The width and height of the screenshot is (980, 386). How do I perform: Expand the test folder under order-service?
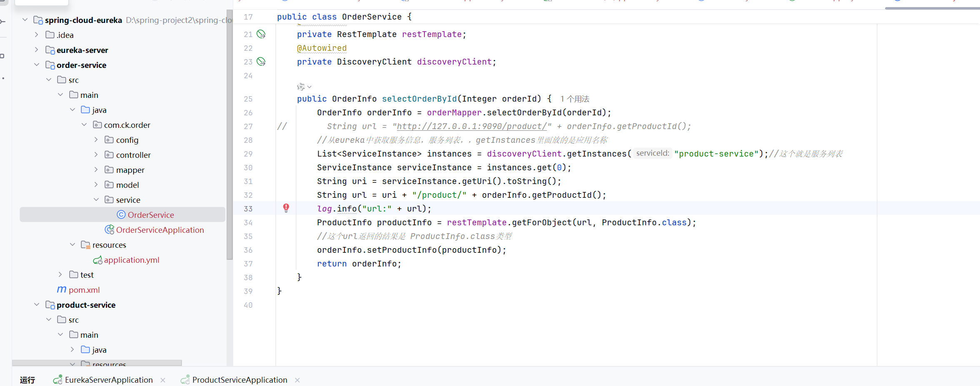[x=60, y=274]
